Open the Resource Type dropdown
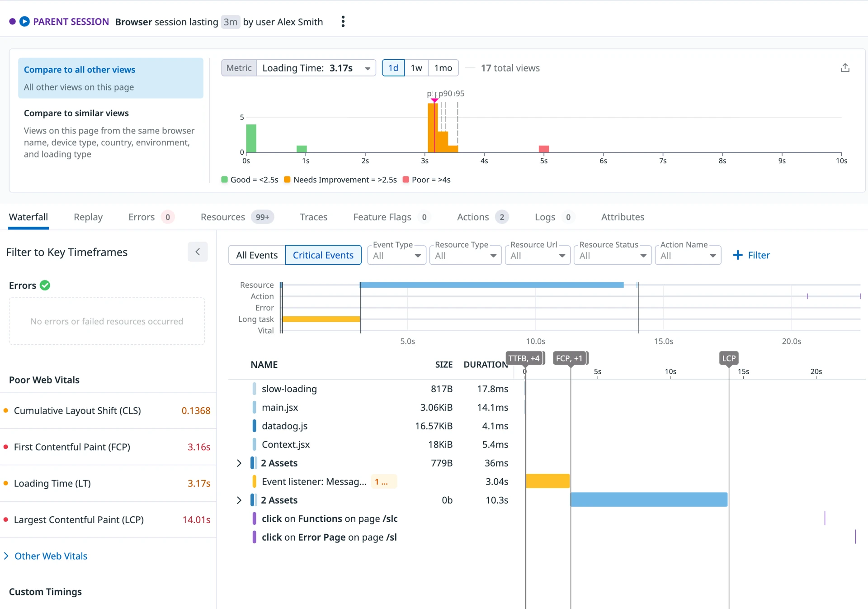The height and width of the screenshot is (609, 868). pos(465,256)
